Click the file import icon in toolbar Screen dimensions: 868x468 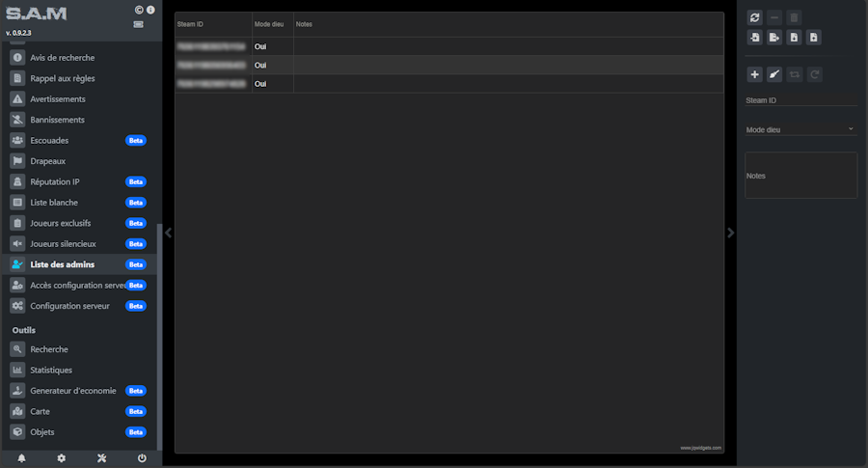754,38
